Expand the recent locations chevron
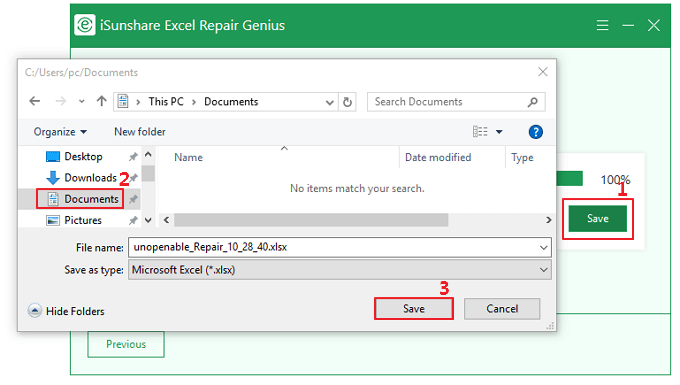Viewport: 680px width, 385px height. [82, 101]
